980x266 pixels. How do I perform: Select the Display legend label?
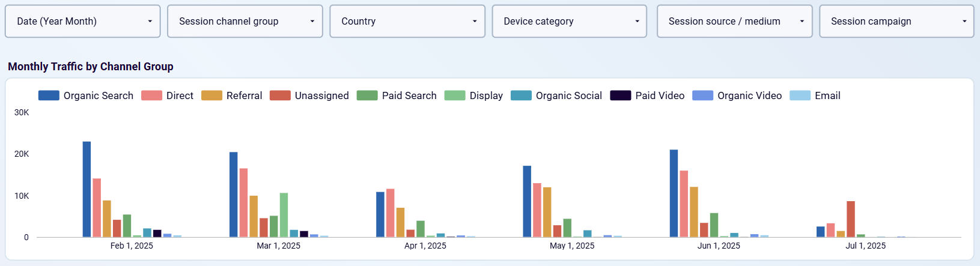pyautogui.click(x=486, y=95)
